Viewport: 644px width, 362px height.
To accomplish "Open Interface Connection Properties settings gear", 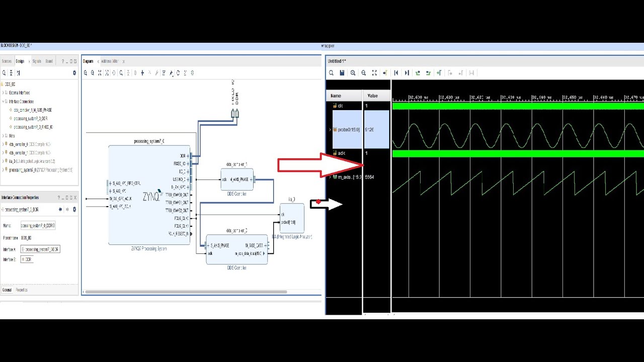I will pyautogui.click(x=74, y=209).
